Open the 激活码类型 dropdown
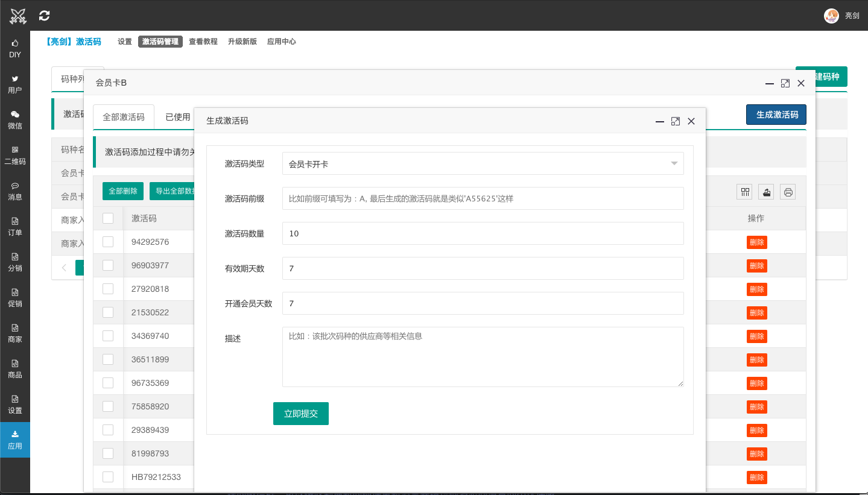Viewport: 868px width, 495px height. point(483,163)
